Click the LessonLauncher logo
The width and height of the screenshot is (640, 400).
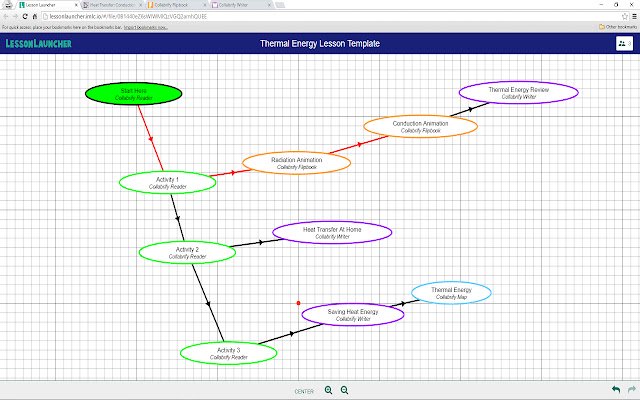click(39, 43)
